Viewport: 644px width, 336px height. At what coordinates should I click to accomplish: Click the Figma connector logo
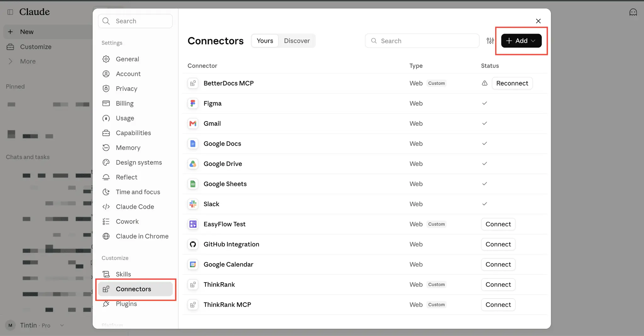193,103
